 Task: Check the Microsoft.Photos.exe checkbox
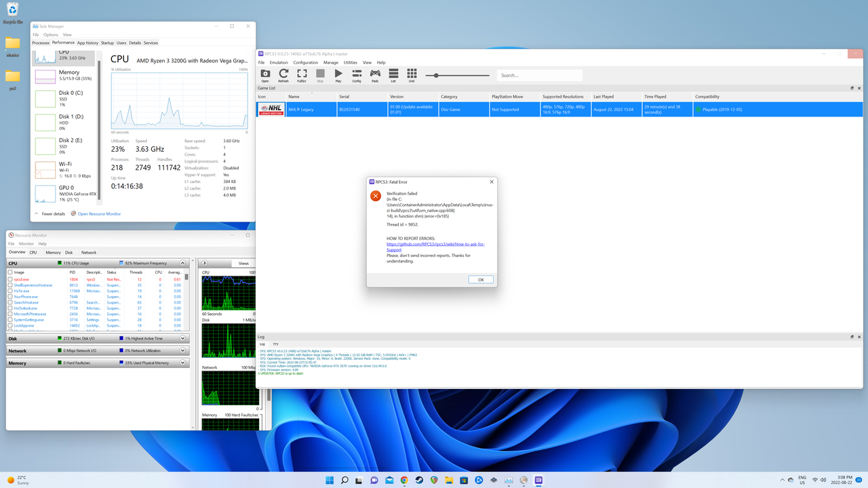(10, 314)
